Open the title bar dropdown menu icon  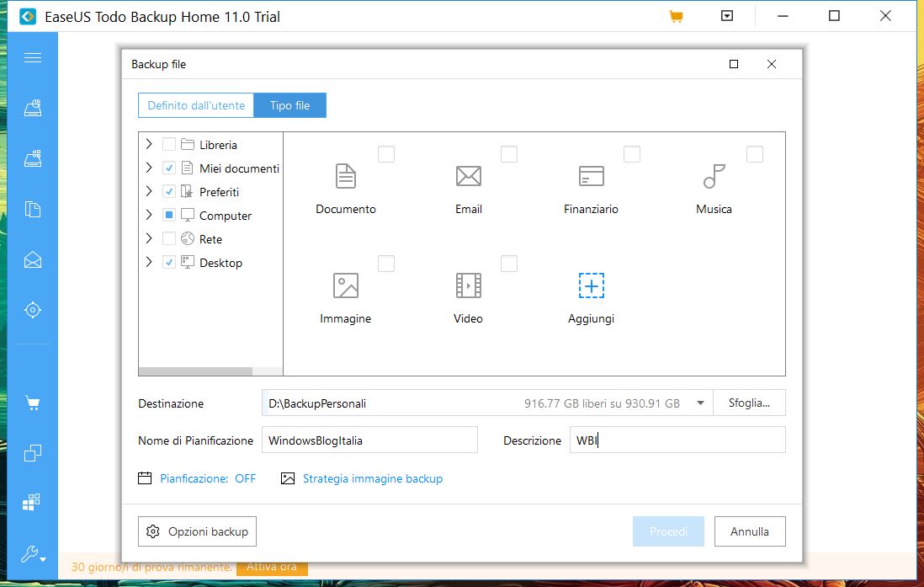tap(727, 16)
